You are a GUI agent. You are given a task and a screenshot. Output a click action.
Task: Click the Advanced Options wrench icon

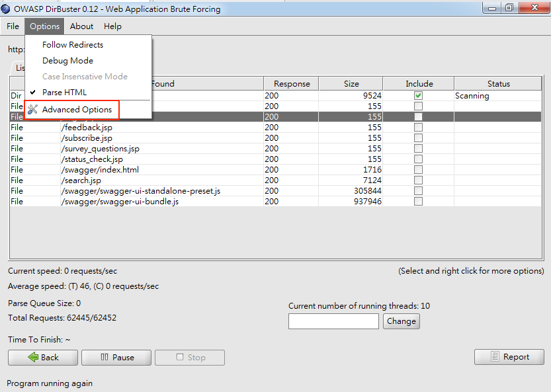point(32,109)
